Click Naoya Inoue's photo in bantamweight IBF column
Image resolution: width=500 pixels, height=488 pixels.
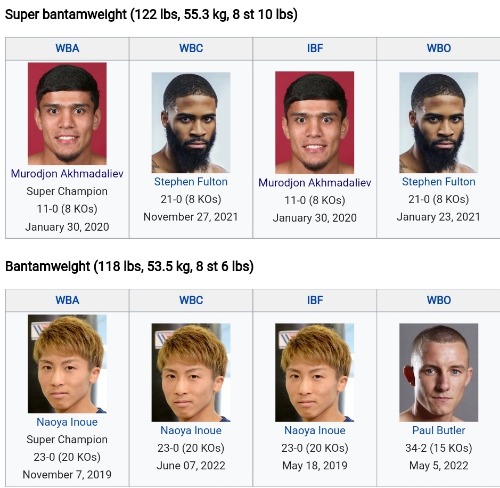(315, 372)
